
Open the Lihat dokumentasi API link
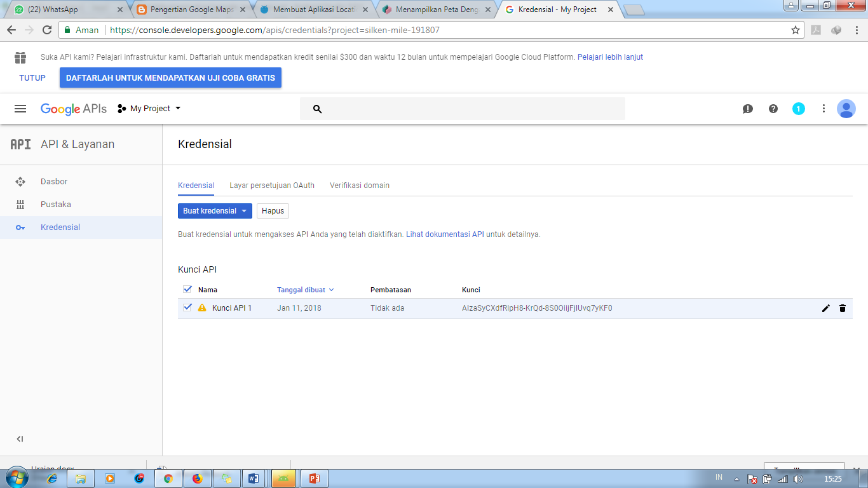tap(445, 234)
